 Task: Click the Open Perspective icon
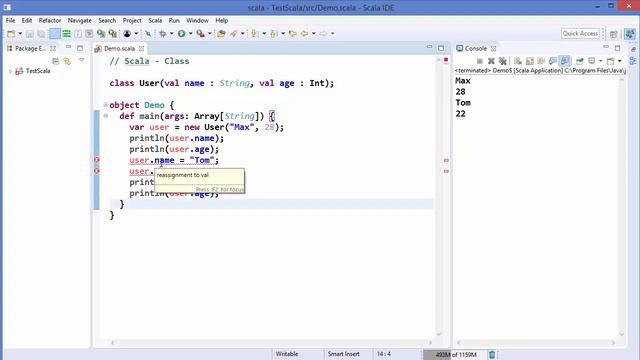click(613, 34)
